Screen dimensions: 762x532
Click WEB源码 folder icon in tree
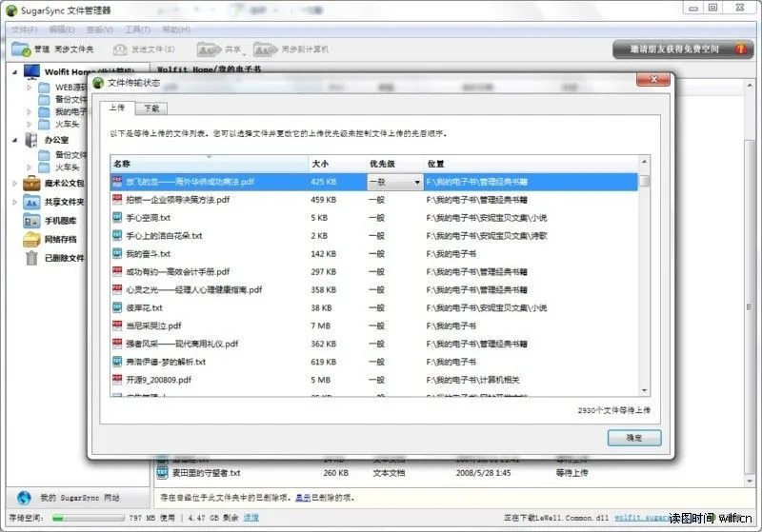click(x=44, y=88)
